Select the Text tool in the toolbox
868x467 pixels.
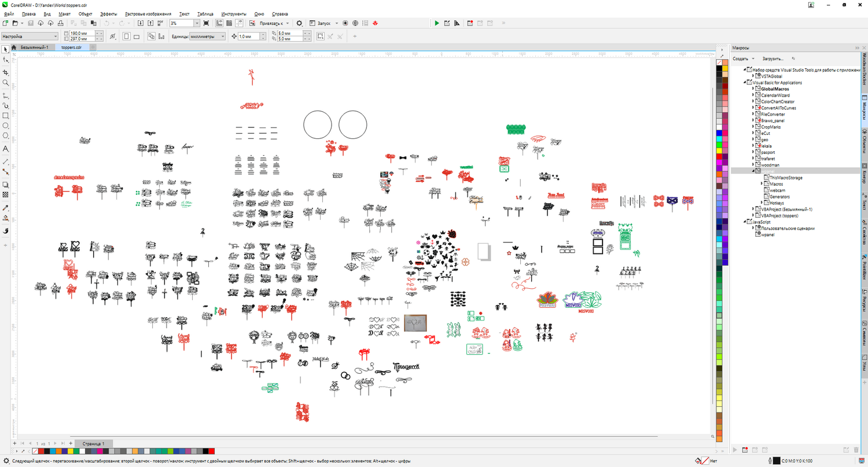[6, 149]
